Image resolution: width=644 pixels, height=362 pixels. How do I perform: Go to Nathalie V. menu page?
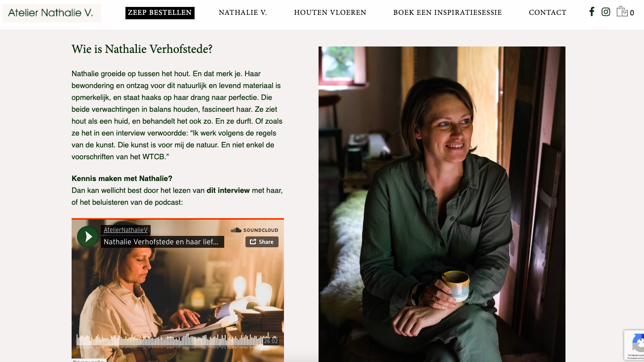(x=243, y=13)
